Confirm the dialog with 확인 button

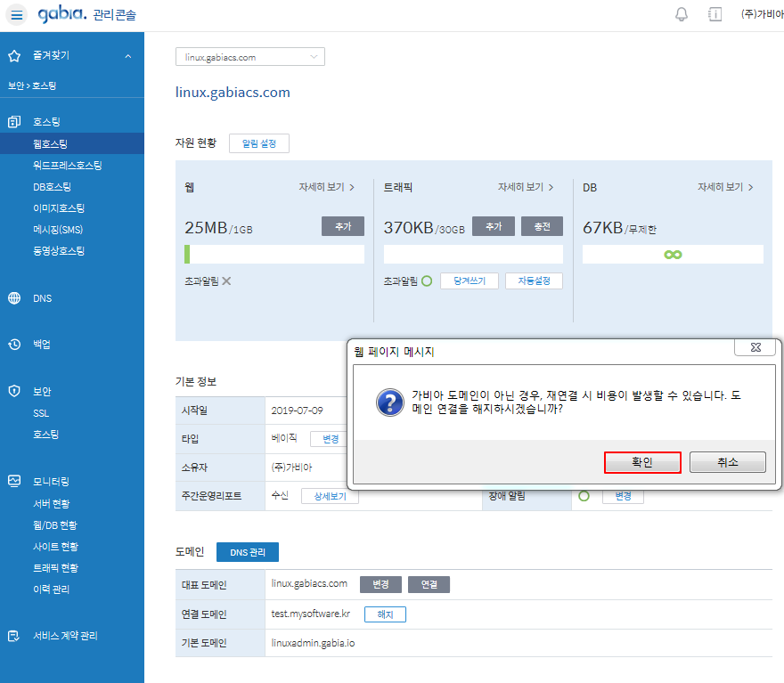pyautogui.click(x=642, y=462)
